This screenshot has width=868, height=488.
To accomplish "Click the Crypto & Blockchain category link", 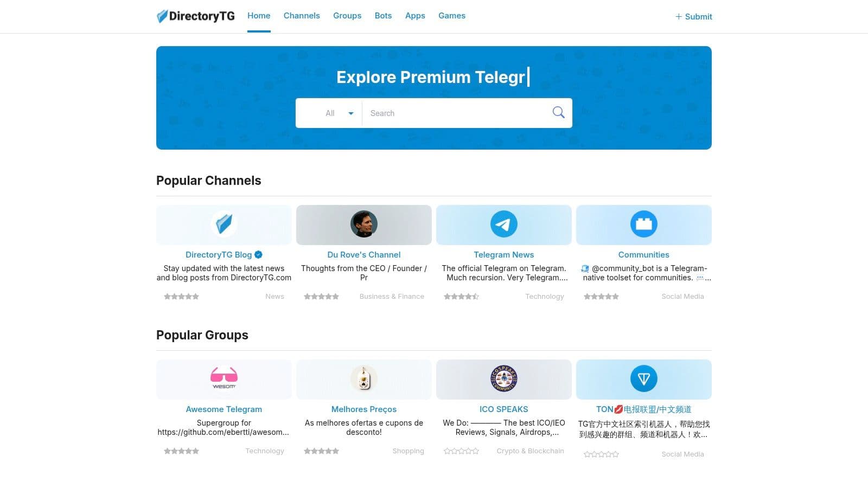I will coord(530,451).
